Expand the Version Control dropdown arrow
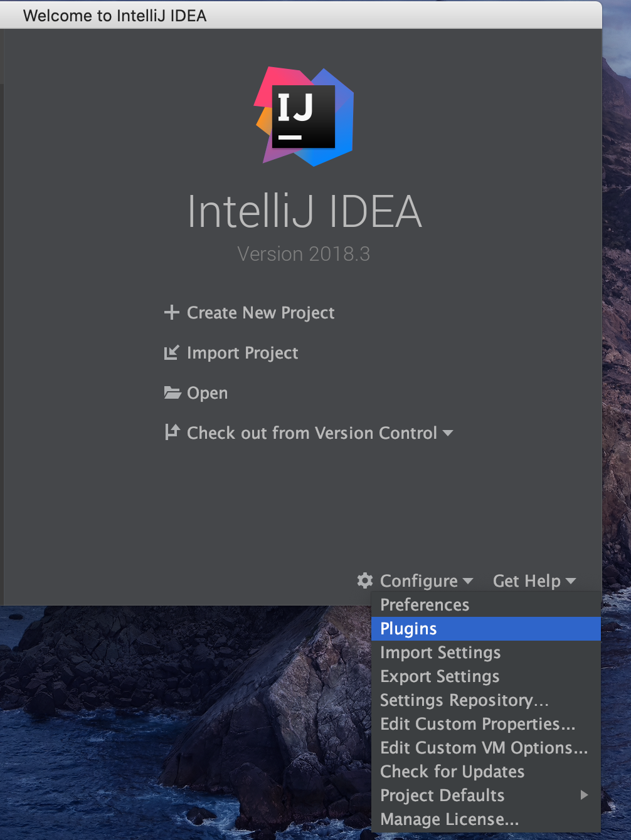631x840 pixels. [447, 433]
